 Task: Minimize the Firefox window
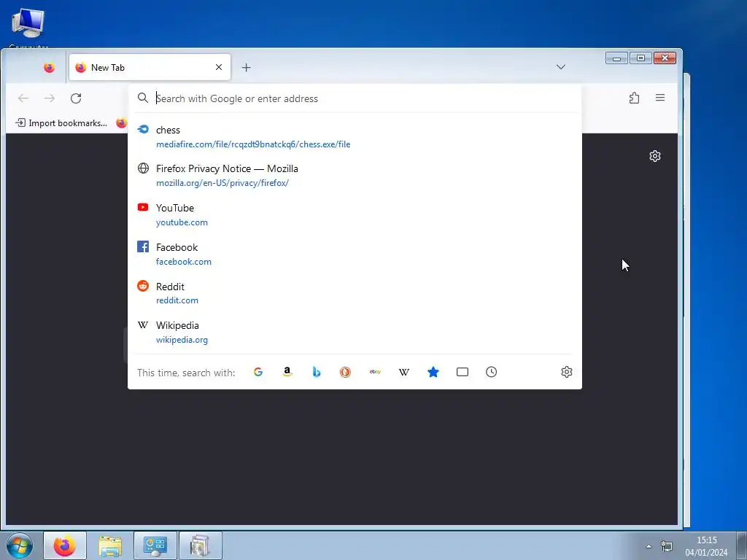click(616, 58)
